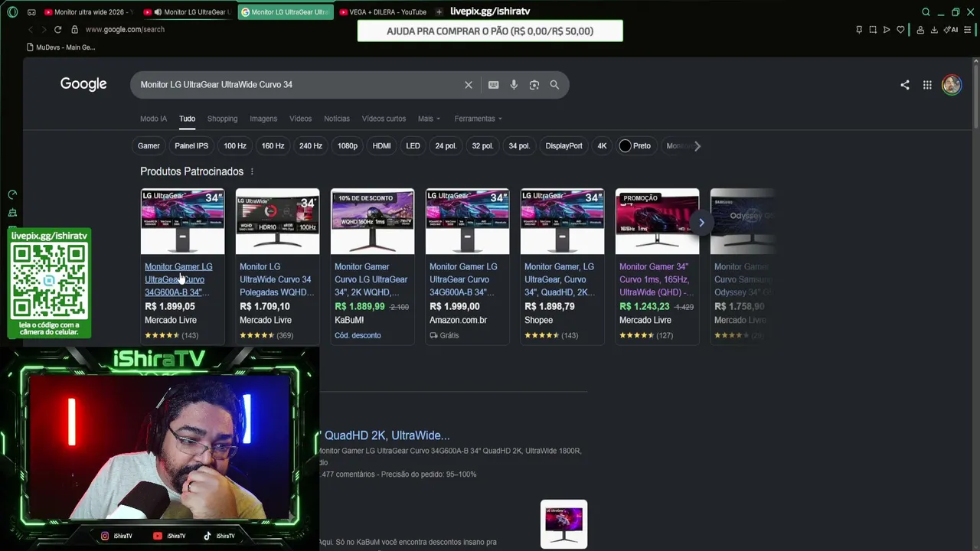980x551 pixels.
Task: Expand the Mais dropdown
Action: 429,119
